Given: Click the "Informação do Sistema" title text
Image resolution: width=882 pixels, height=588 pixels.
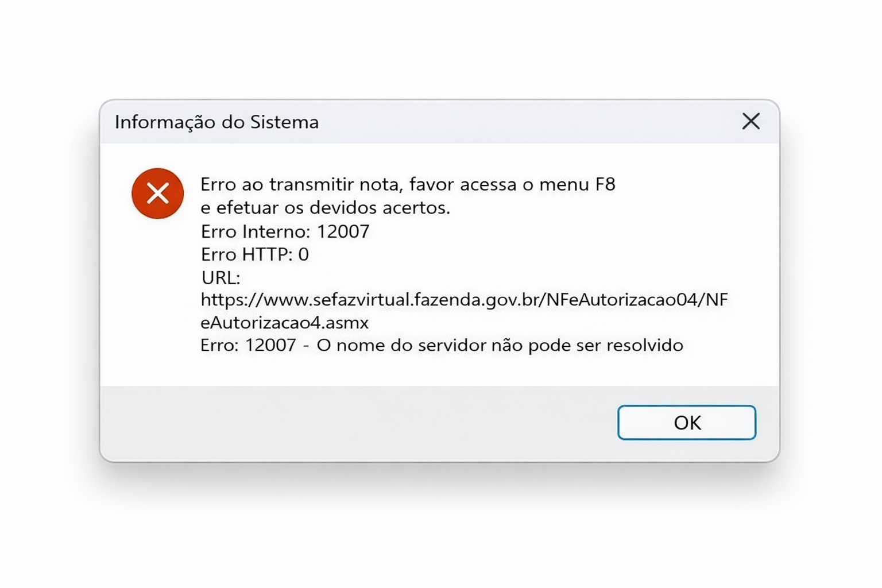Looking at the screenshot, I should pyautogui.click(x=216, y=122).
